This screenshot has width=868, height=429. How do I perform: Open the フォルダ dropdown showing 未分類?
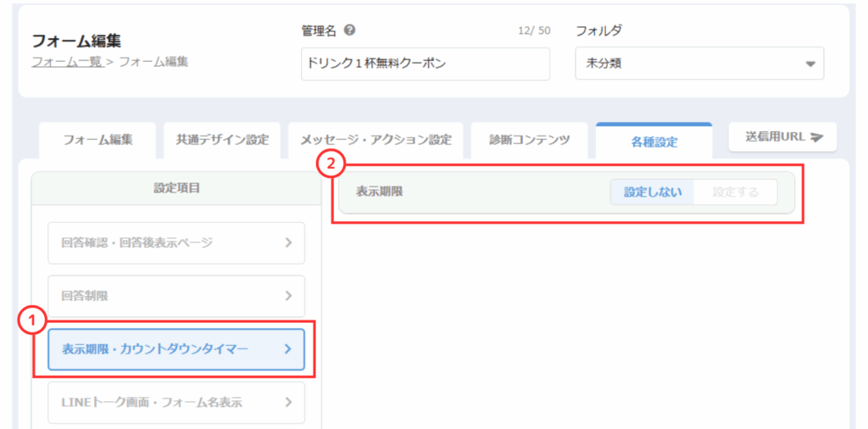point(698,64)
